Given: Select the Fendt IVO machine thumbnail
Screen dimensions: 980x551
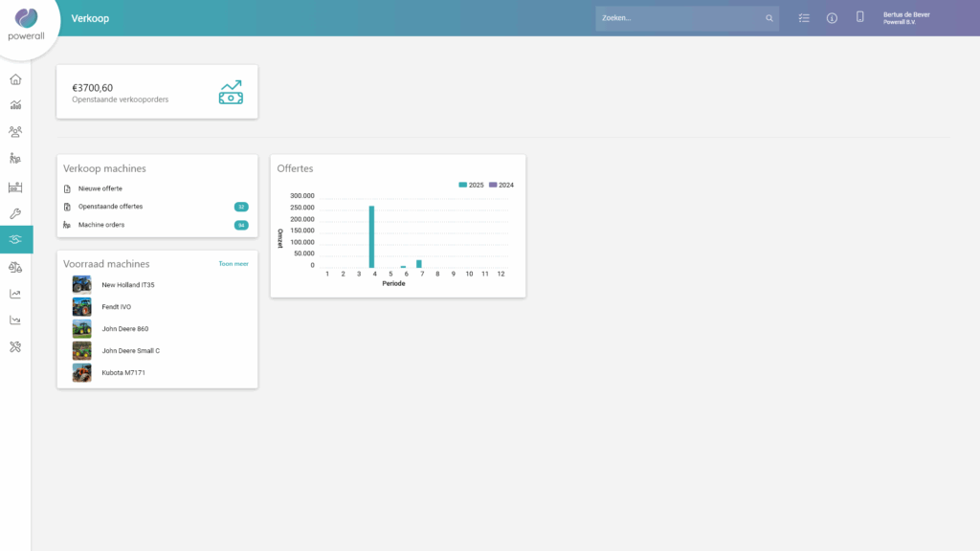Looking at the screenshot, I should [82, 307].
